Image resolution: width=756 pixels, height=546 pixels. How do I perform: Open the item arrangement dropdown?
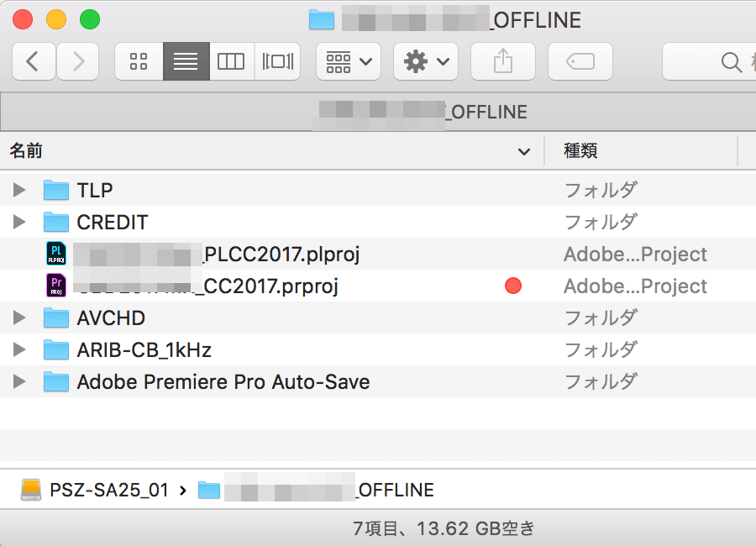click(348, 61)
